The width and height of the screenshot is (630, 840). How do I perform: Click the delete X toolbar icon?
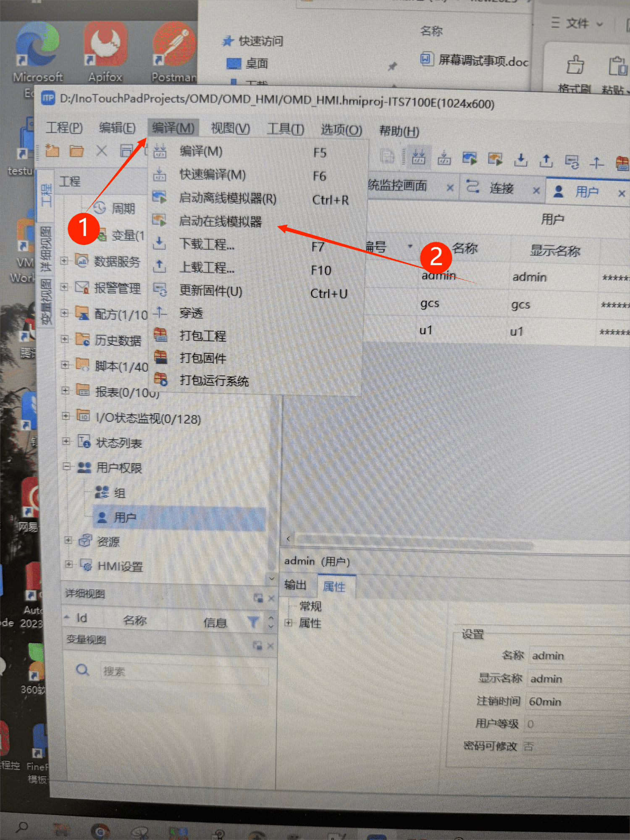point(102,150)
